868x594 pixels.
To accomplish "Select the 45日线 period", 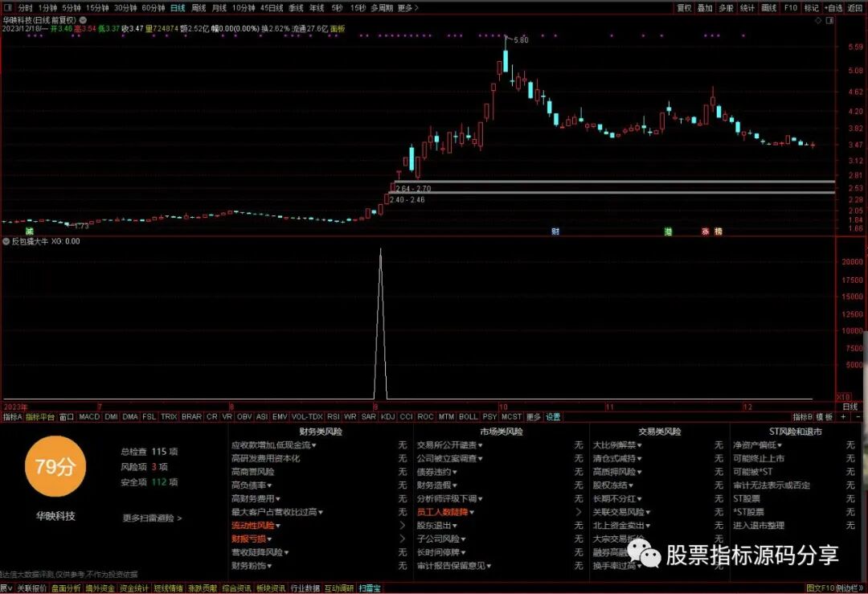I will click(272, 8).
